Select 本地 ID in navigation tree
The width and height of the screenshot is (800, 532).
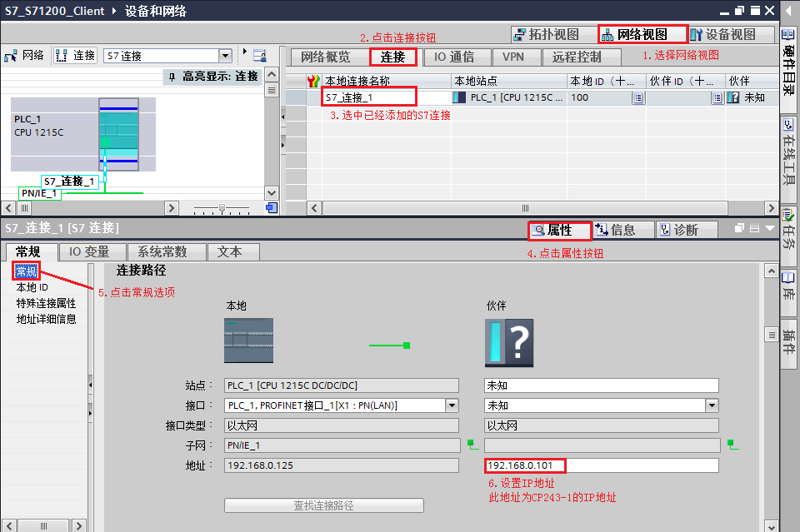32,288
